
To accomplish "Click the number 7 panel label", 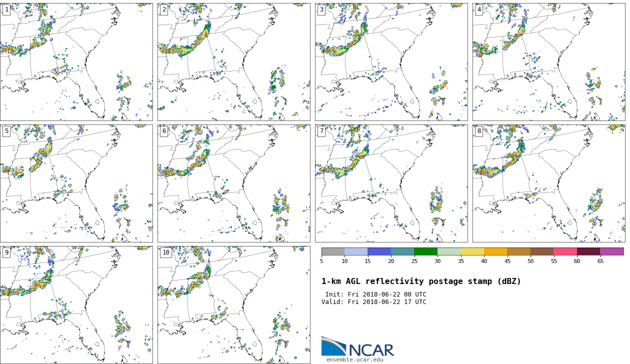I will point(321,131).
